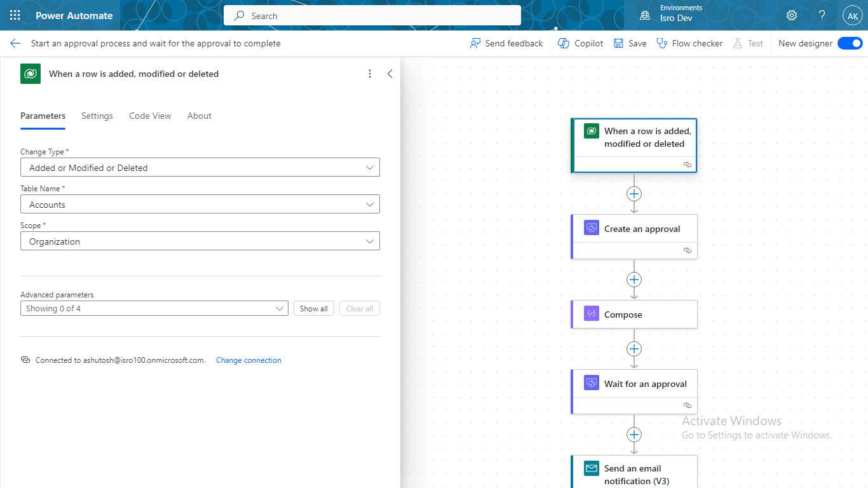This screenshot has width=868, height=488.
Task: Open the AK account avatar
Action: coord(852,16)
